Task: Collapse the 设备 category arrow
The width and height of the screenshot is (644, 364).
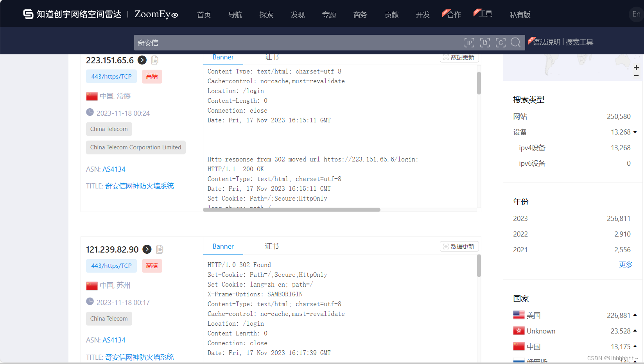Action: (x=635, y=132)
